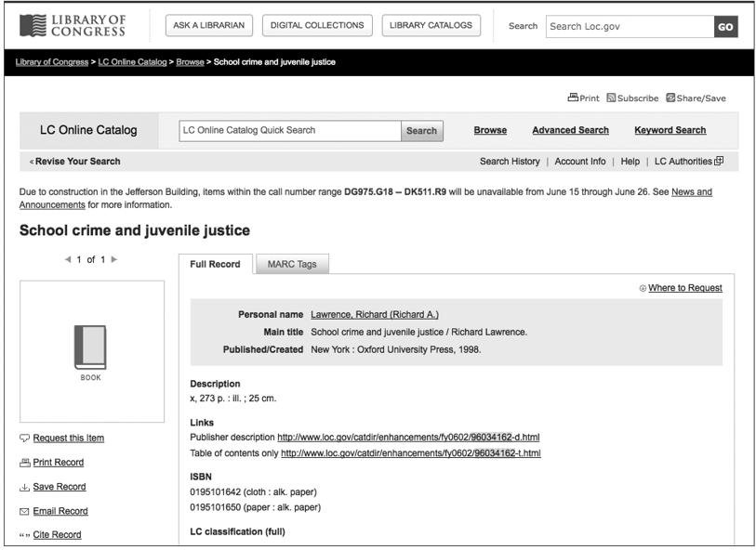
Task: Click the Cite Record link
Action: pyautogui.click(x=57, y=534)
